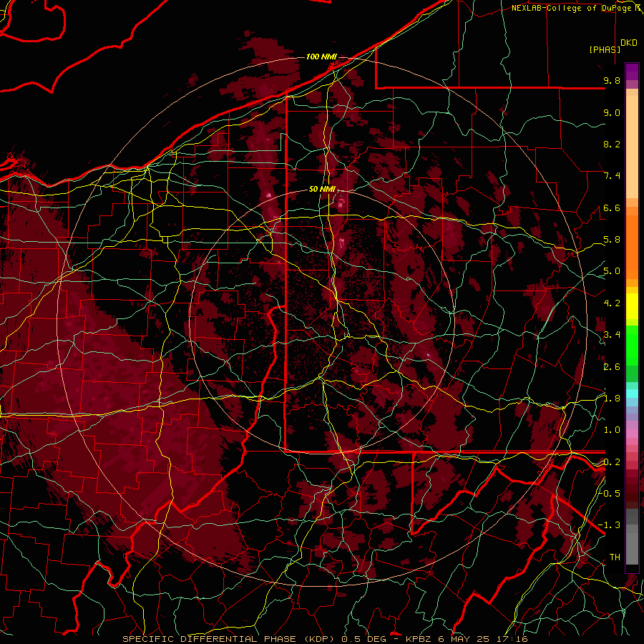
Task: Select the cyan color bar segment
Action: pos(632,394)
